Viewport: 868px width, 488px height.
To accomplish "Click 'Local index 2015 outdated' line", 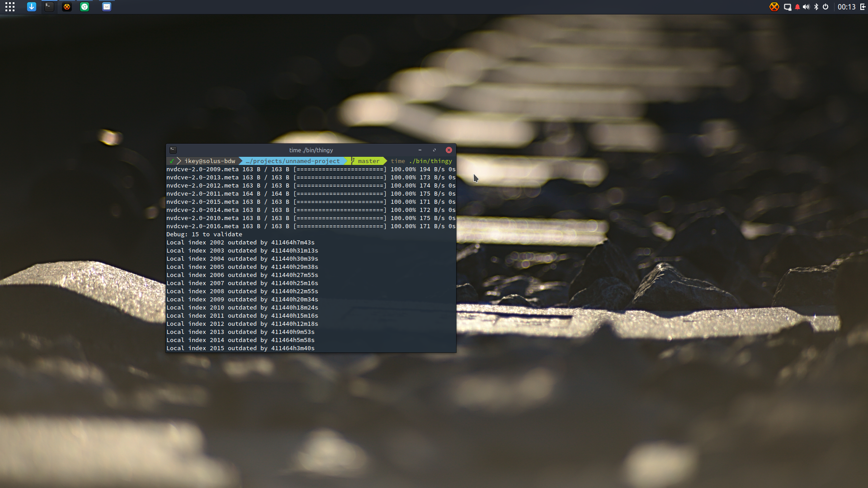I will pyautogui.click(x=241, y=348).
